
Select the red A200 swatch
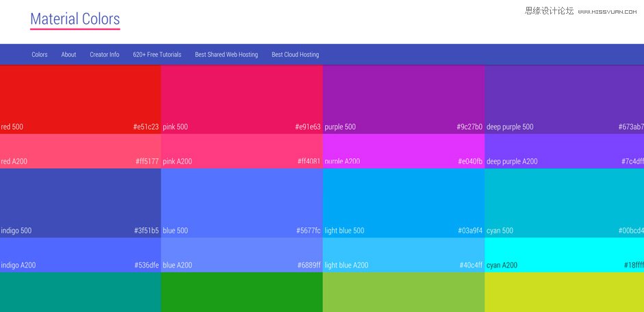(81, 151)
